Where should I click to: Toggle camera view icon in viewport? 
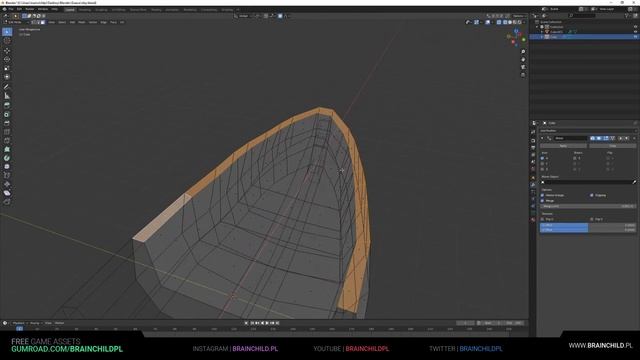pos(523,67)
